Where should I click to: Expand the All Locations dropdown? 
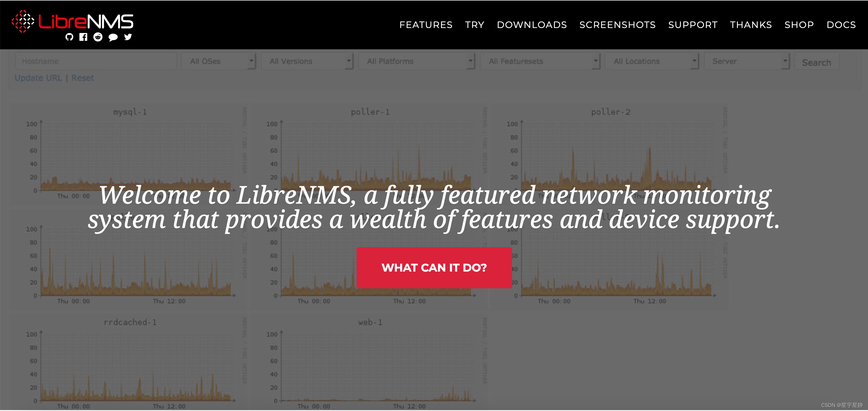[652, 61]
